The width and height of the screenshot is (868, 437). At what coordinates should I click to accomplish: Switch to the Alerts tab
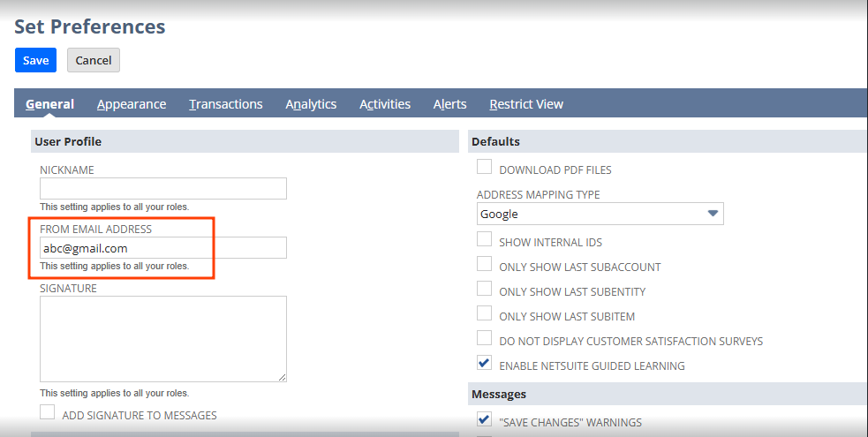449,104
